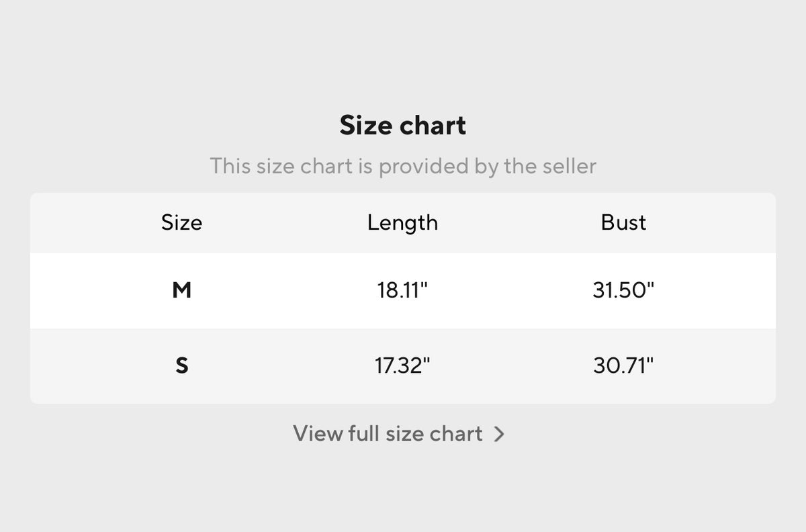Click the white M row between Length and Bust
Screen dimensions: 806x532
point(514,291)
